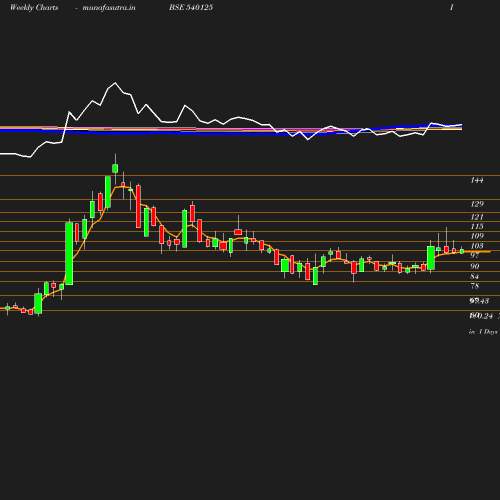Click the 78 price level label
Image resolution: width=500 pixels, height=500 pixels.
click(x=475, y=286)
